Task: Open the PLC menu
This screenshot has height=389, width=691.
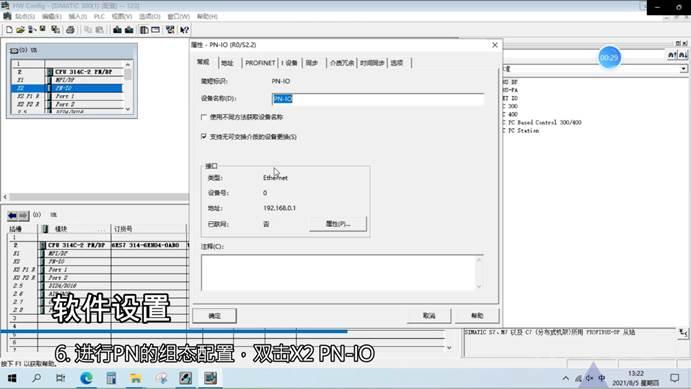Action: (99, 16)
